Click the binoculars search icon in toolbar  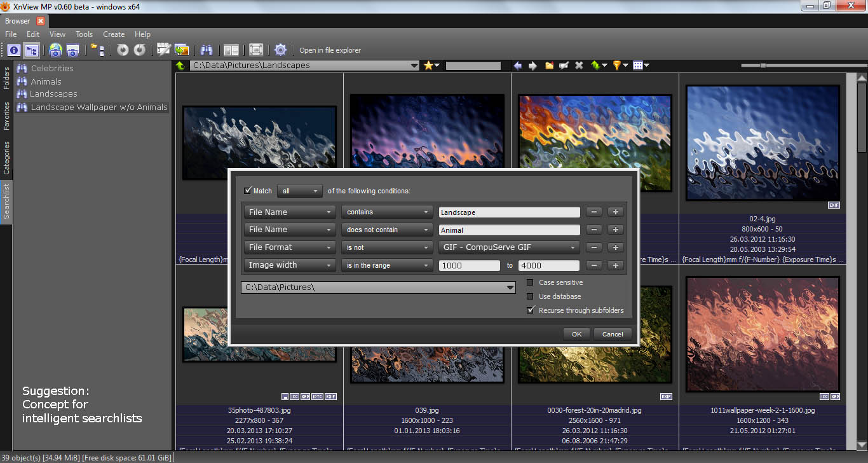point(207,50)
